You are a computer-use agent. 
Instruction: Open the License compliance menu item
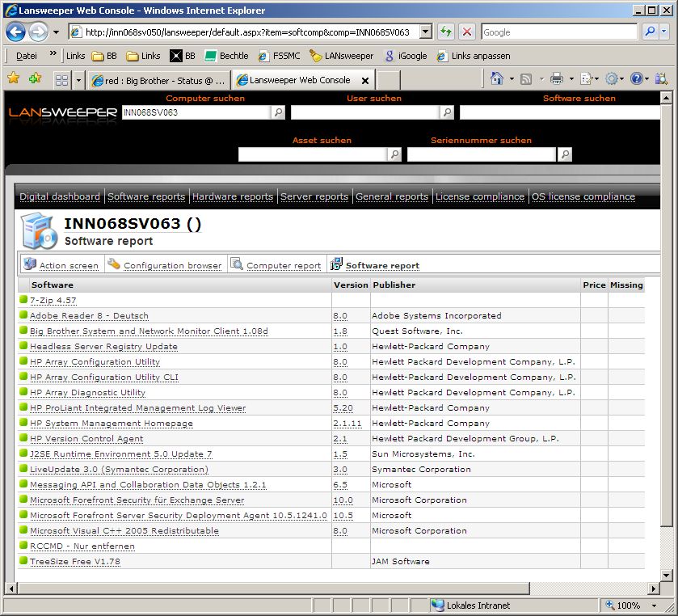(479, 196)
